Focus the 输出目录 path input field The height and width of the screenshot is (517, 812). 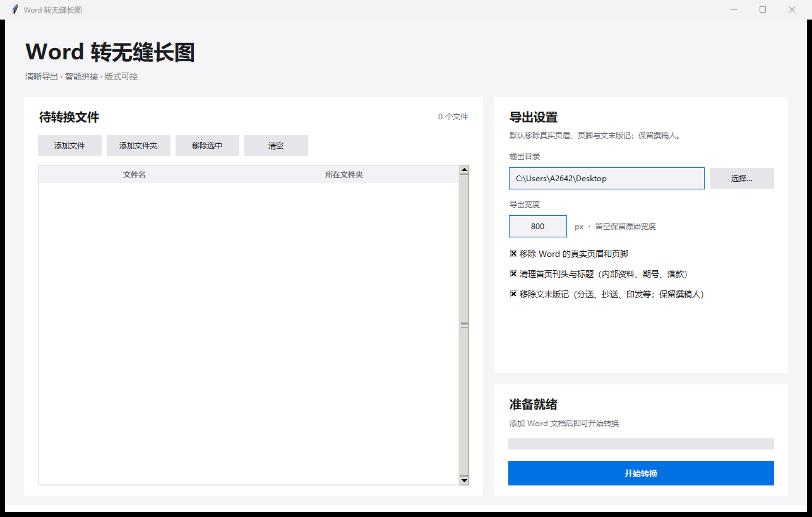pos(607,178)
